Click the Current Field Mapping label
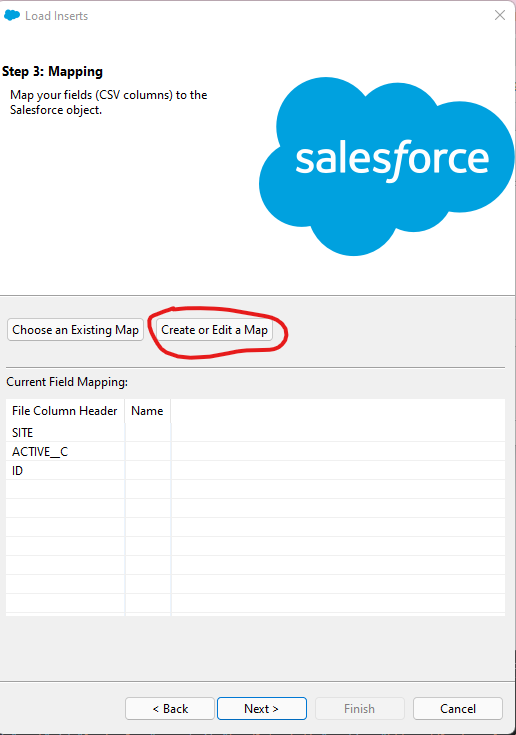Viewport: 516px width, 735px height. pyautogui.click(x=67, y=382)
